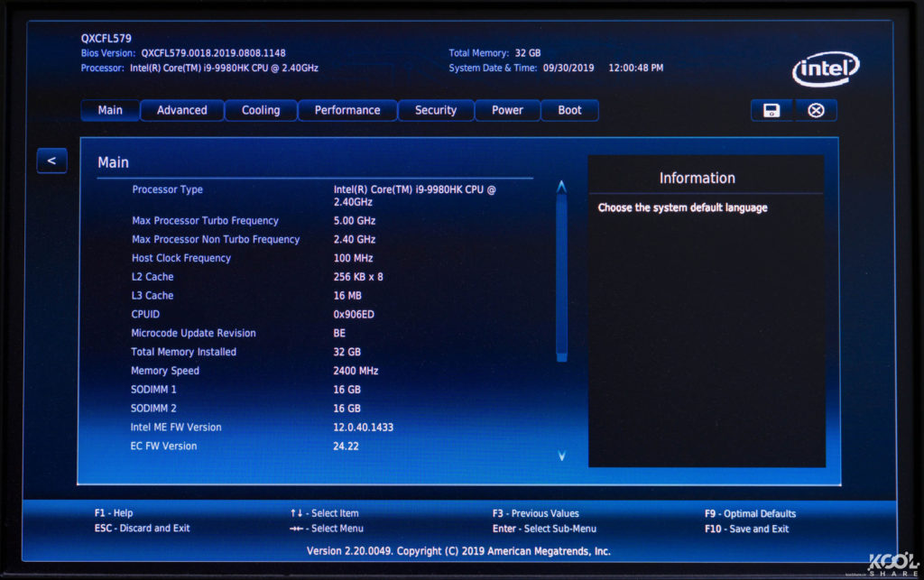Click the CPUID label

[x=145, y=315]
